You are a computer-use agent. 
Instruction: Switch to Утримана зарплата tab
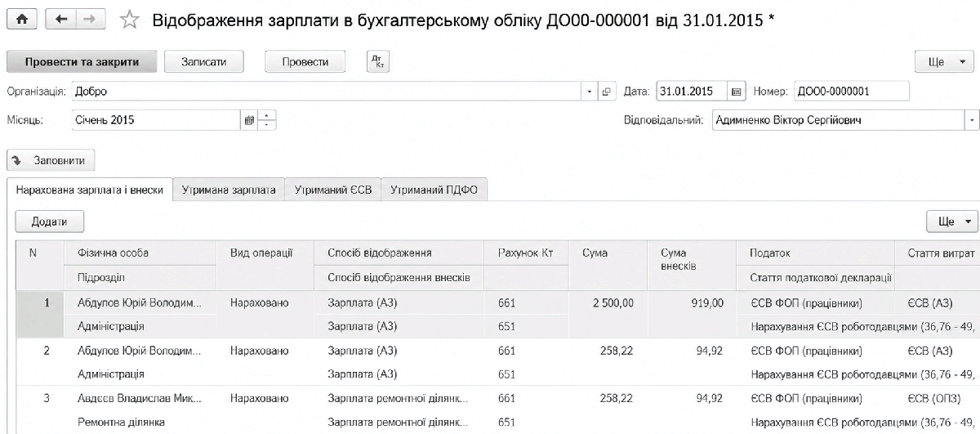tap(229, 190)
